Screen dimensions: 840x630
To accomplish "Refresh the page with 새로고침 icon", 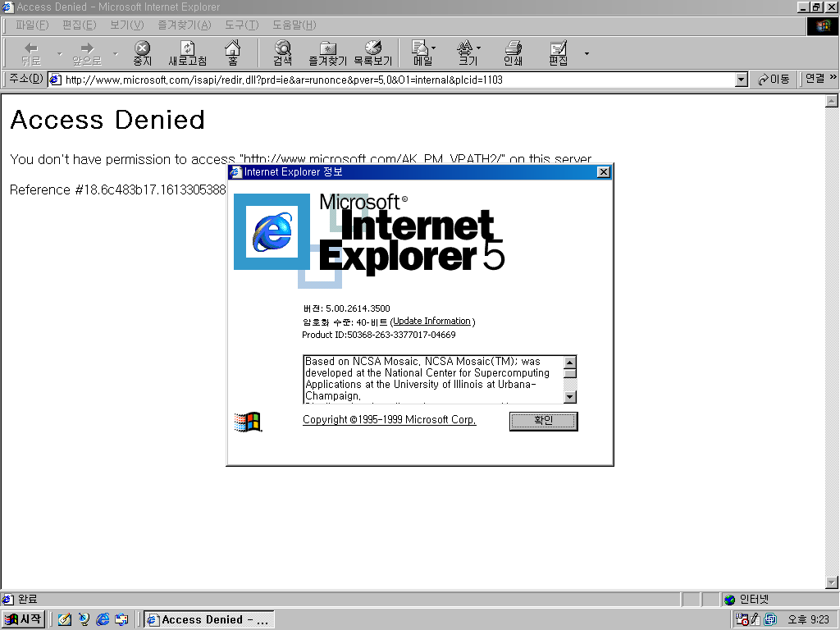I will click(188, 53).
